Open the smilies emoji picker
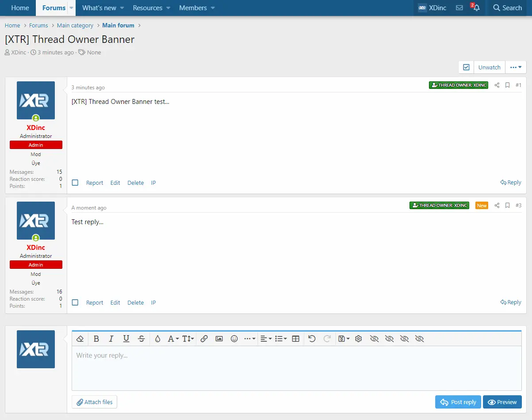532x420 pixels. click(234, 339)
